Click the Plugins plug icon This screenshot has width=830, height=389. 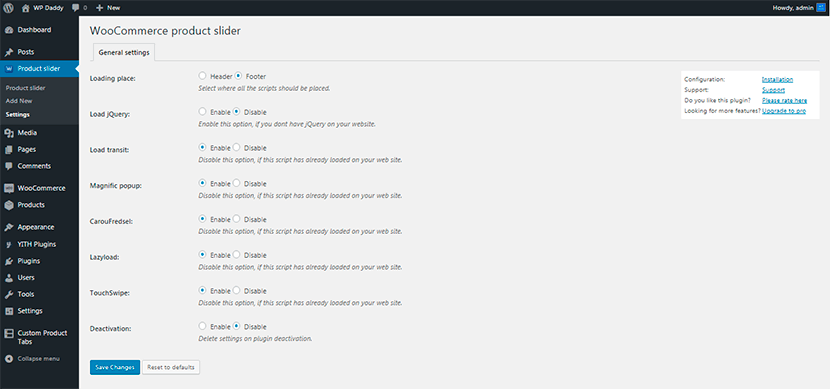pyautogui.click(x=9, y=261)
